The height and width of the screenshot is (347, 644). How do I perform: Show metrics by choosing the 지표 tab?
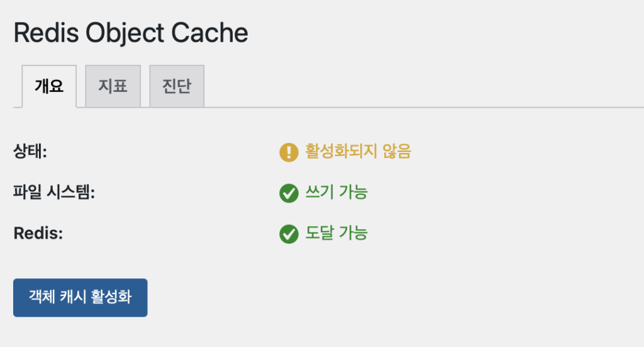click(x=113, y=86)
